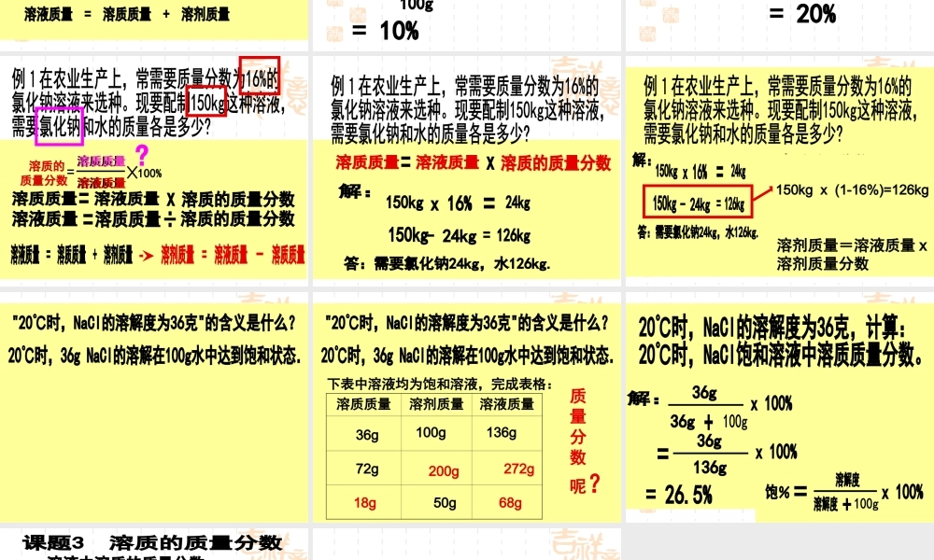Viewport: 934px width, 560px height.
Task: Click the purple question mark
Action: click(142, 155)
